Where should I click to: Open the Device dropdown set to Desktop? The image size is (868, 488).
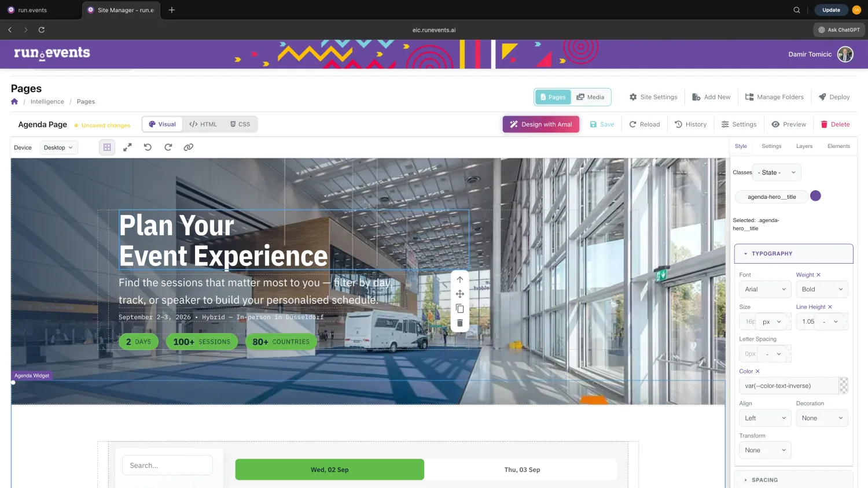58,147
